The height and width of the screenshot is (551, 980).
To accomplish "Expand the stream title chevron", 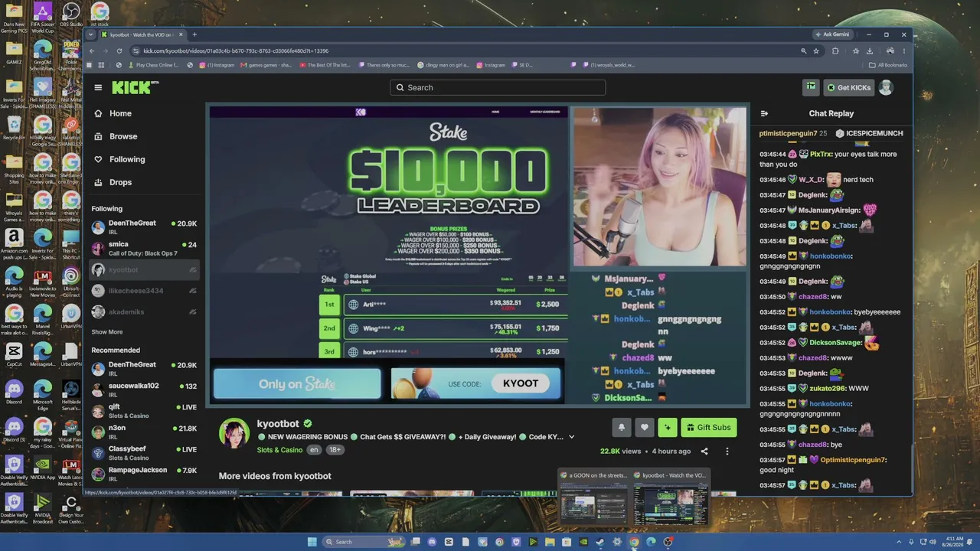I will (x=571, y=437).
